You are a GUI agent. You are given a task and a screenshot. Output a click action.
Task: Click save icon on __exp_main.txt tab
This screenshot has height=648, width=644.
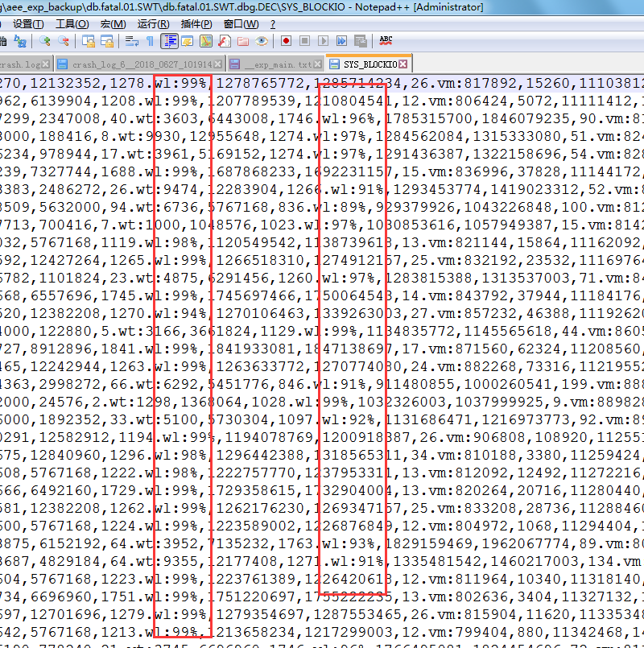(235, 64)
